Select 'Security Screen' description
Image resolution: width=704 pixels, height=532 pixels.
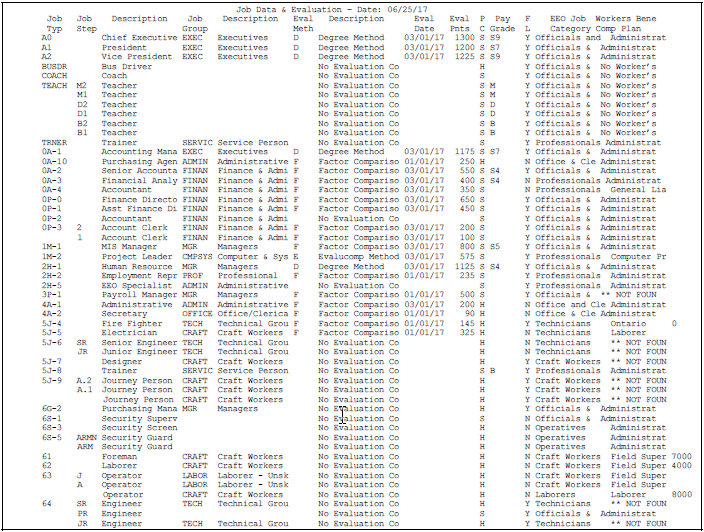(140, 428)
